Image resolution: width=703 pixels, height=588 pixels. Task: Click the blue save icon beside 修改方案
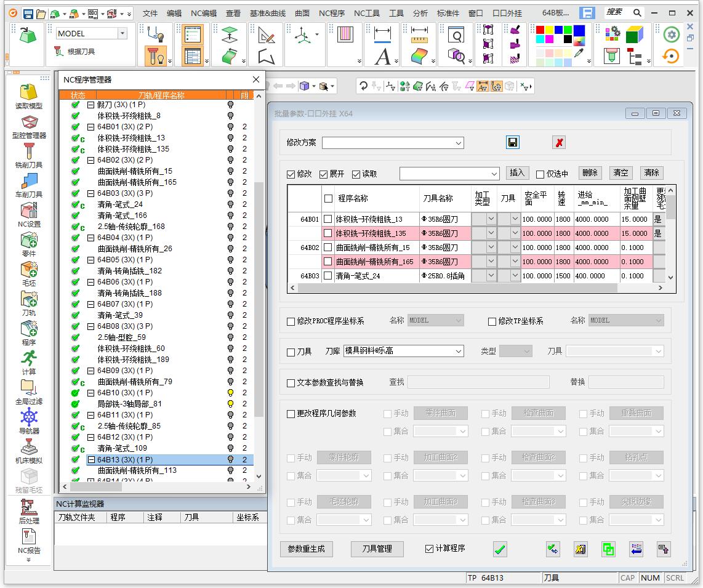[513, 143]
